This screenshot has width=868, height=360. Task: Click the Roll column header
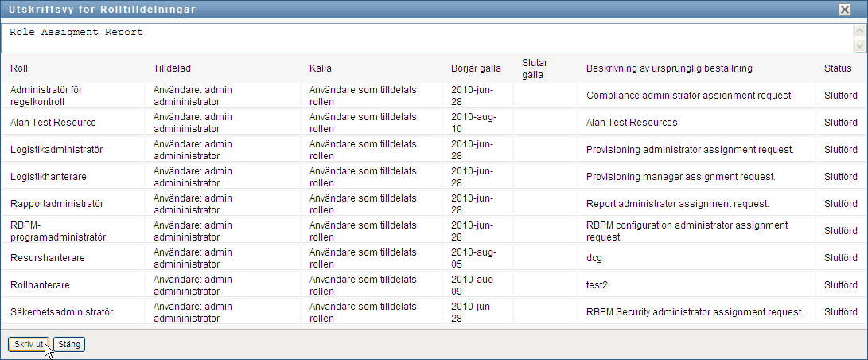click(19, 68)
